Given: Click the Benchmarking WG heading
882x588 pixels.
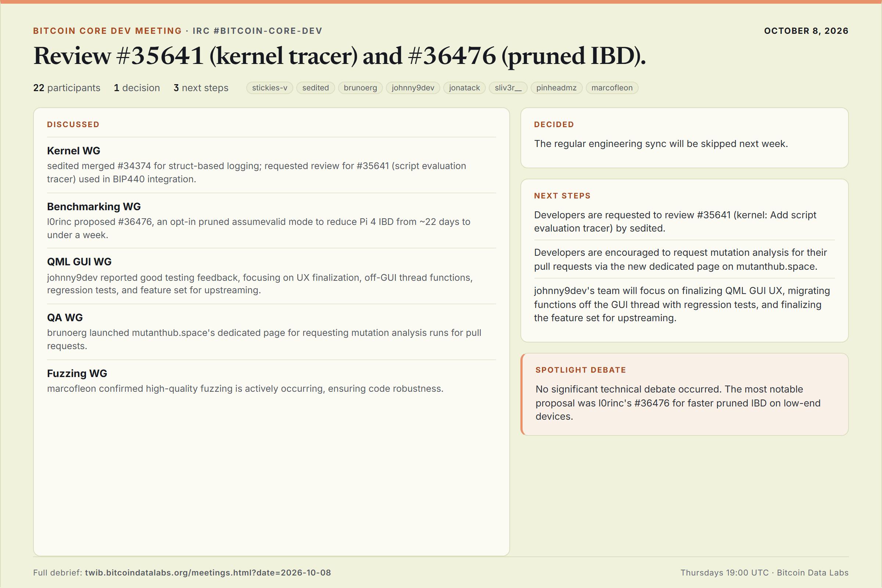Looking at the screenshot, I should pyautogui.click(x=94, y=207).
